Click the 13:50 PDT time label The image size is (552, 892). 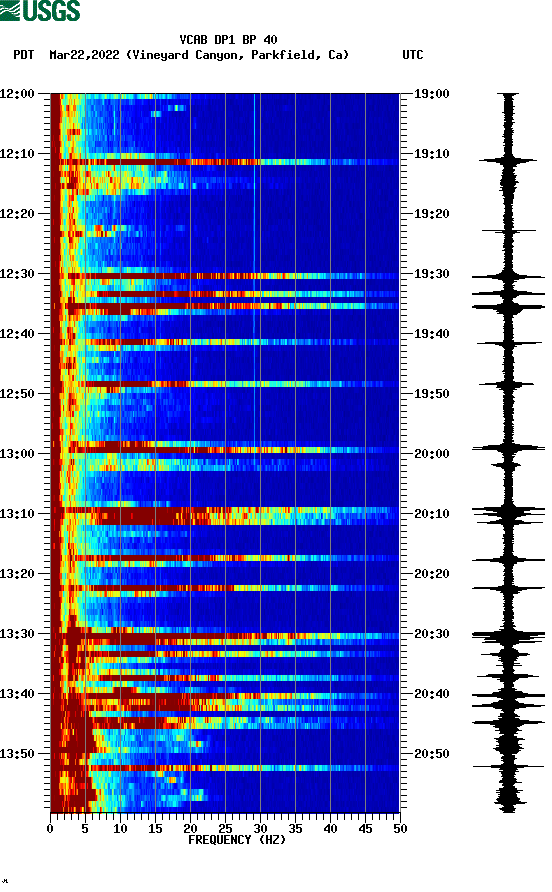pyautogui.click(x=17, y=754)
